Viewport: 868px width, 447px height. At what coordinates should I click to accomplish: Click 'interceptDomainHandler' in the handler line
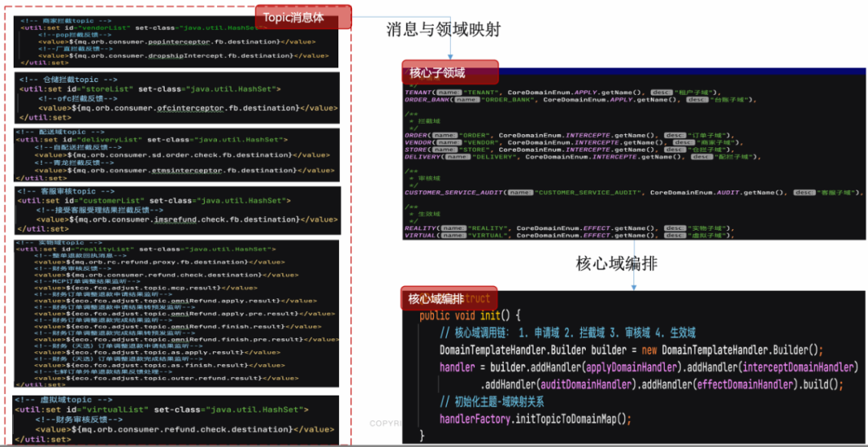(800, 367)
